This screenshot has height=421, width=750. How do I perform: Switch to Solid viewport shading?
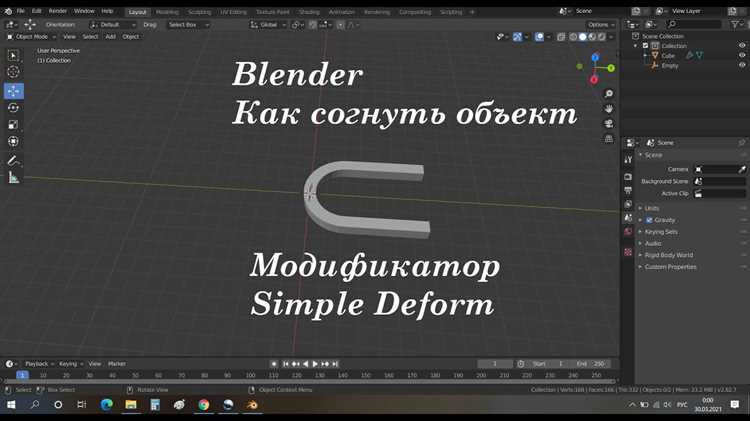pos(583,37)
